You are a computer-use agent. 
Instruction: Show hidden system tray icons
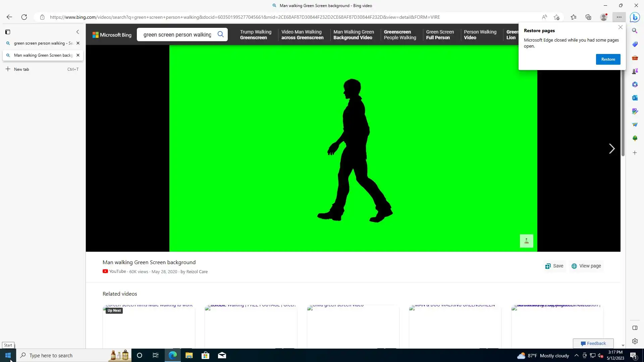tap(576, 355)
